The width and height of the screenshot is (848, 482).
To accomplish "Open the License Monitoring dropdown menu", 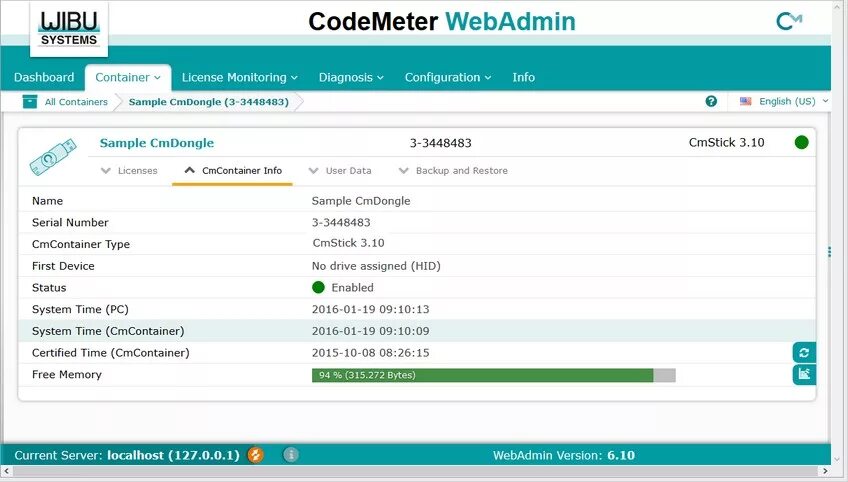I will [x=240, y=77].
